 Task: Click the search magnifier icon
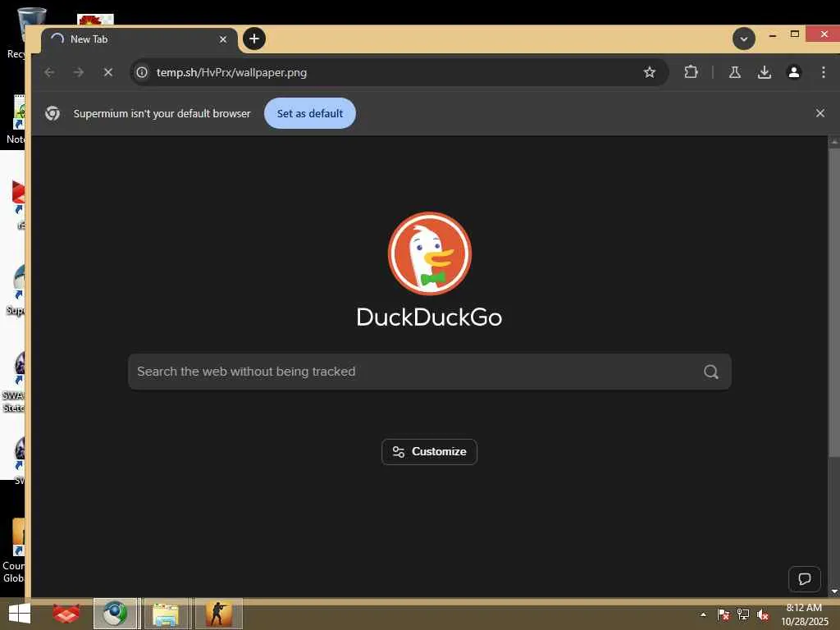[711, 372]
